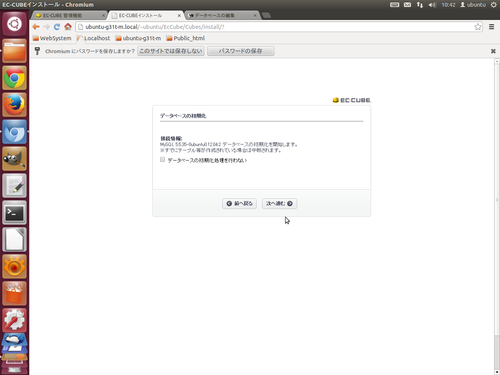The width and height of the screenshot is (500, 375).
Task: Open the network indicator in top panel
Action: [x=420, y=5]
